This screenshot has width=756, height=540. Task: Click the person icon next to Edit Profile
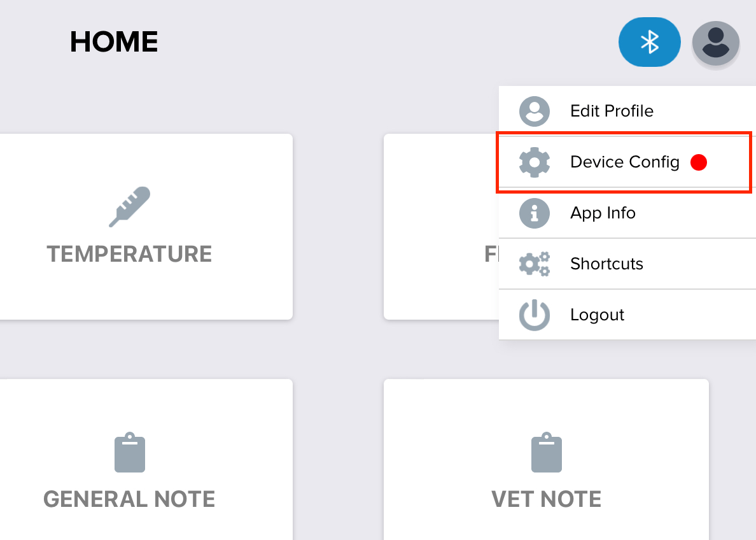(x=535, y=111)
